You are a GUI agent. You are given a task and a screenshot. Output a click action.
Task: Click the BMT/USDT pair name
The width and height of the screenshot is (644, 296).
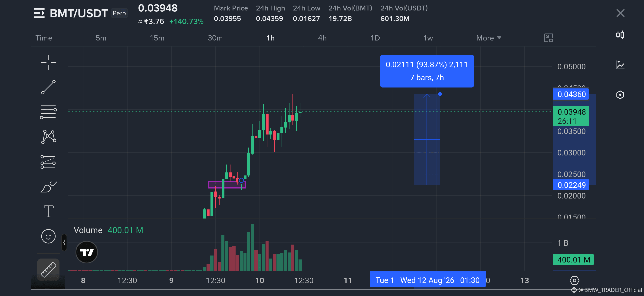79,13
